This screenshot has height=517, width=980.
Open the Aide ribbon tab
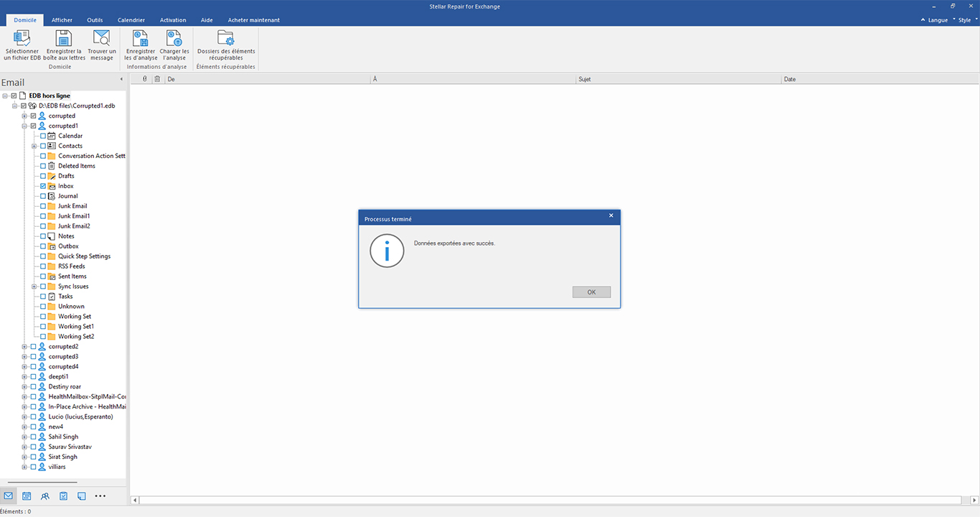tap(207, 20)
